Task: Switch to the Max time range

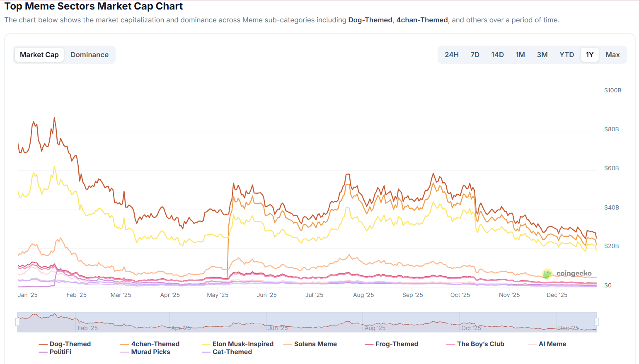Action: click(612, 54)
